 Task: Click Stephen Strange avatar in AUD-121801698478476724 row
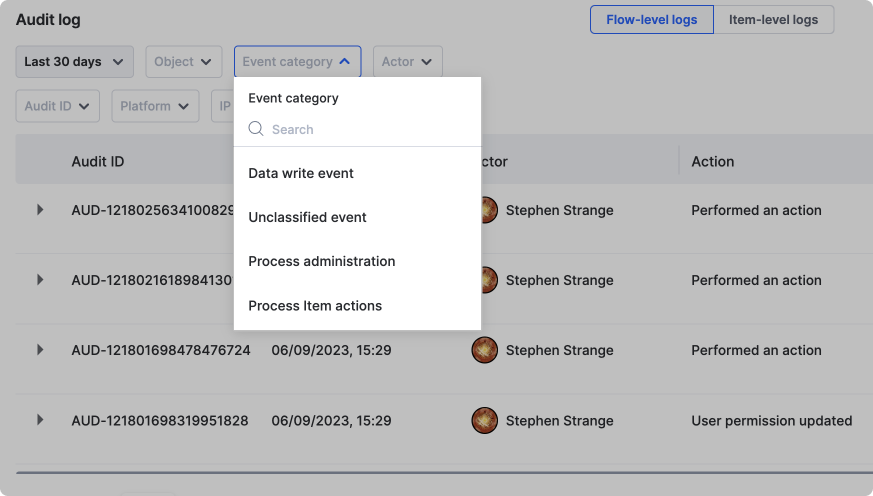484,350
